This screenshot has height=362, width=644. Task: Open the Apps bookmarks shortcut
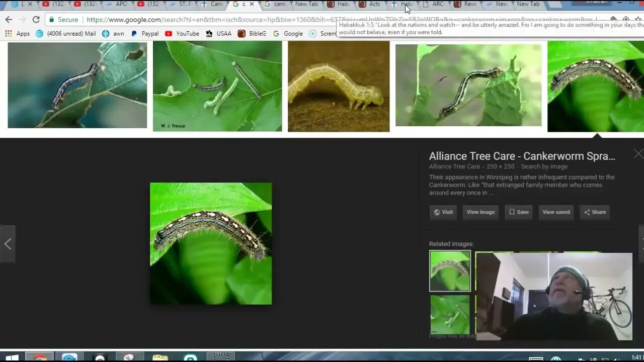[x=18, y=34]
